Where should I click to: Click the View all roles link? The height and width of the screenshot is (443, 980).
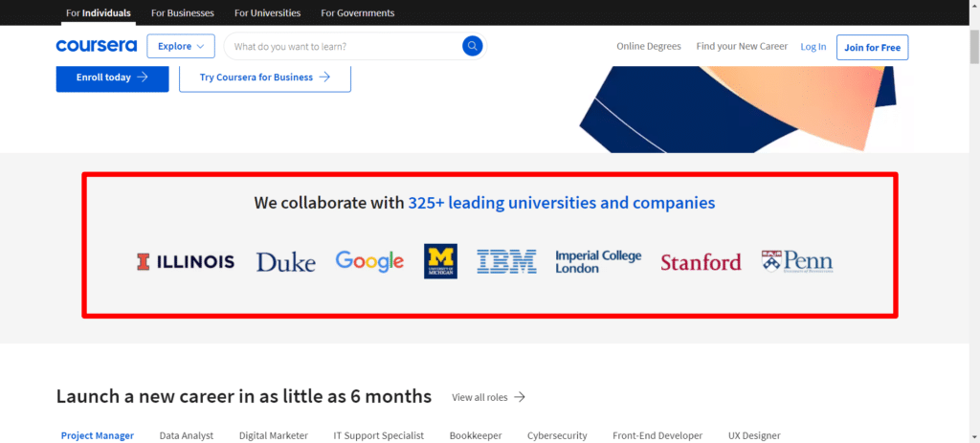click(x=488, y=397)
